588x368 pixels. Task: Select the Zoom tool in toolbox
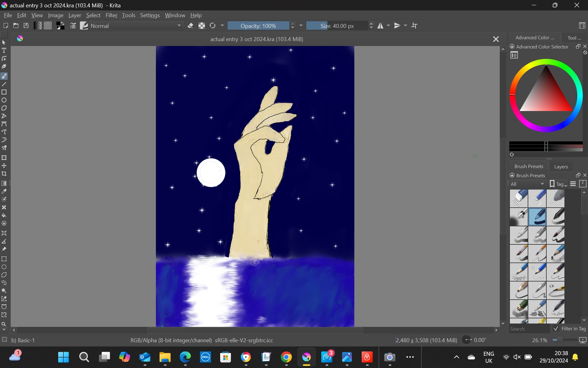click(4, 324)
